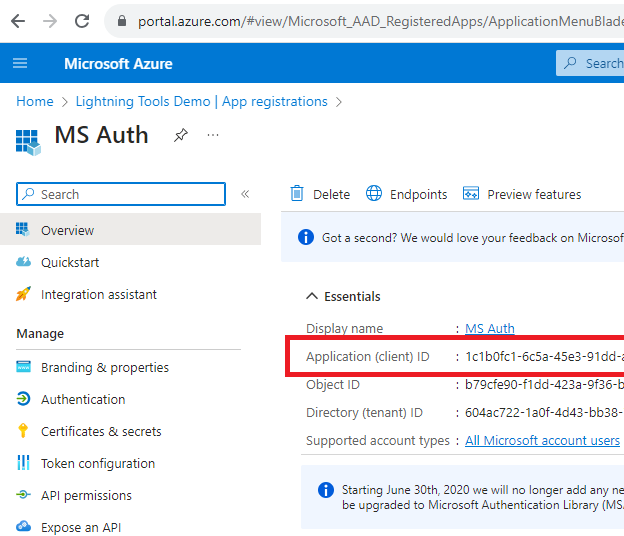Click the API permissions icon
The image size is (624, 536).
[23, 495]
